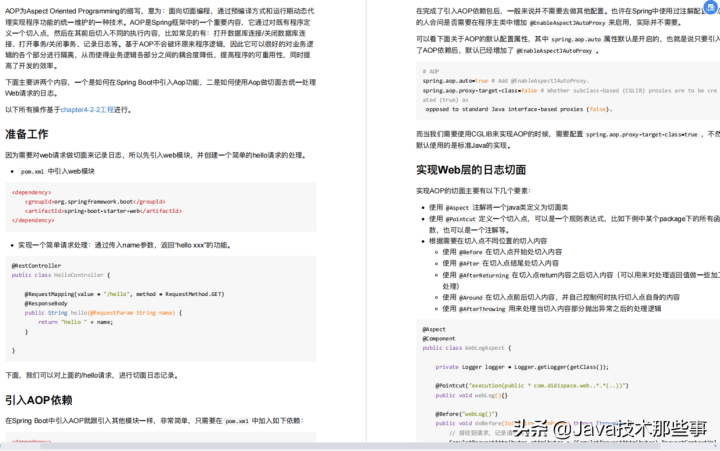Click the @Before("webLog()") code line

point(467,414)
